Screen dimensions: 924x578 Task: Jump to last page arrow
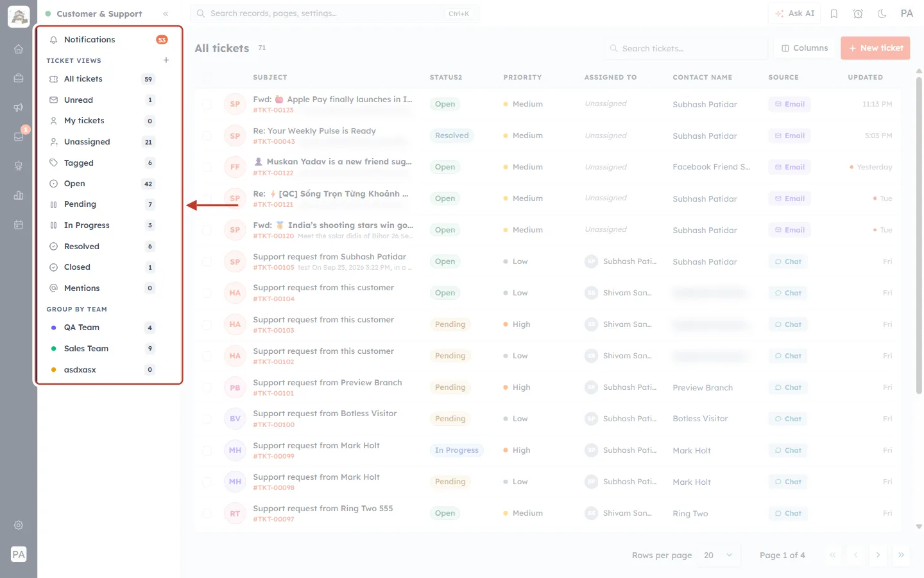click(x=901, y=556)
